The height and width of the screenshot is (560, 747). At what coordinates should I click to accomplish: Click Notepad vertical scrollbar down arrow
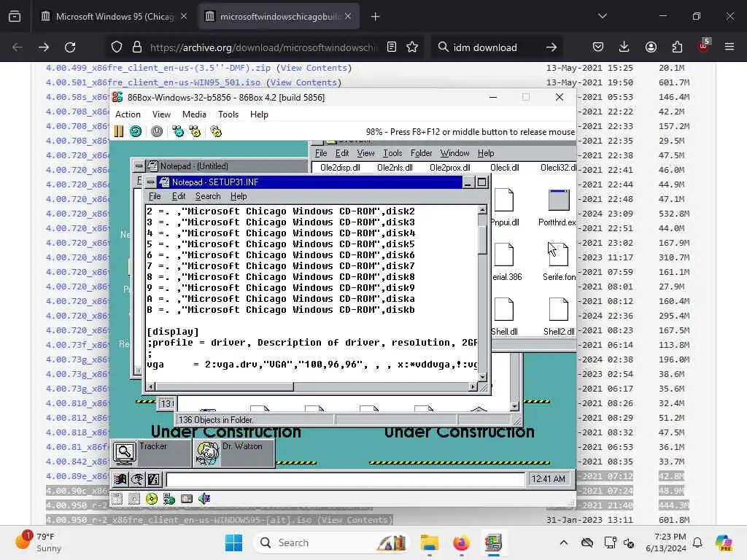pyautogui.click(x=483, y=377)
